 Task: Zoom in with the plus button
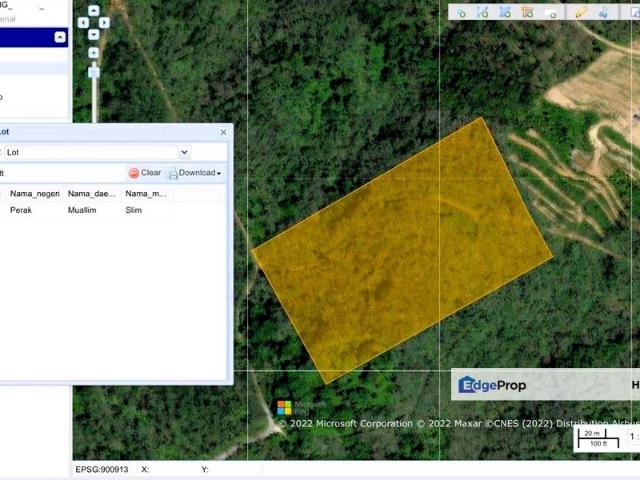tap(94, 51)
